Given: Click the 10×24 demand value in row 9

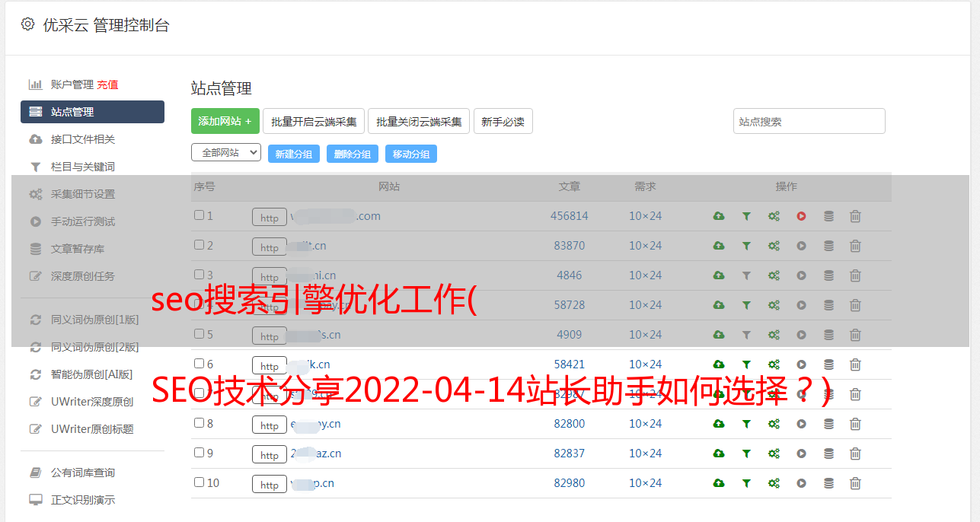Looking at the screenshot, I should click(x=645, y=454).
